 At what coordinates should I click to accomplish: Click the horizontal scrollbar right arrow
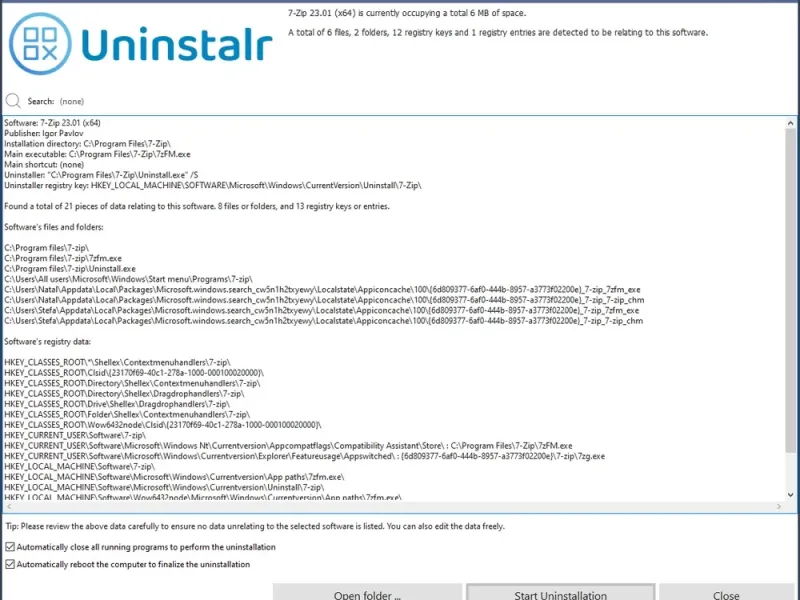(779, 507)
